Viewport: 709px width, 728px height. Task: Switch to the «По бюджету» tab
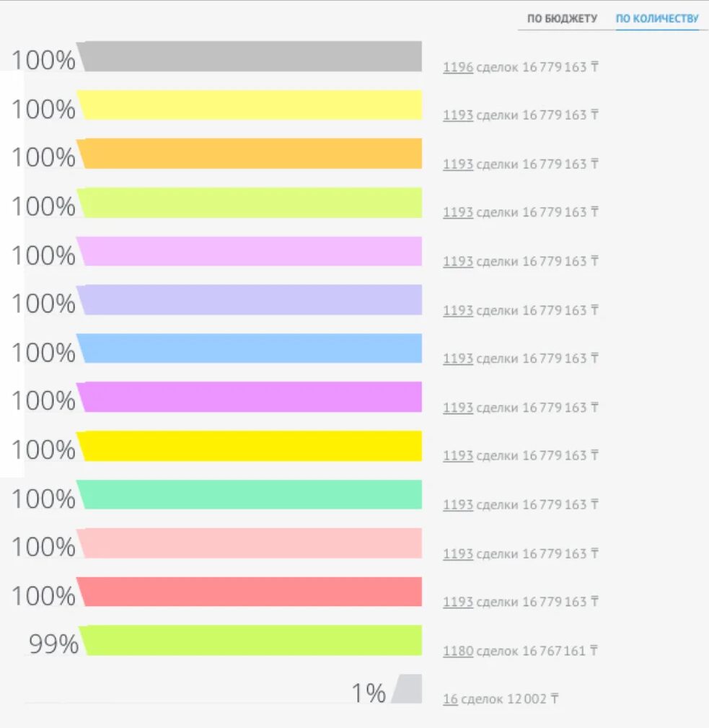click(562, 19)
